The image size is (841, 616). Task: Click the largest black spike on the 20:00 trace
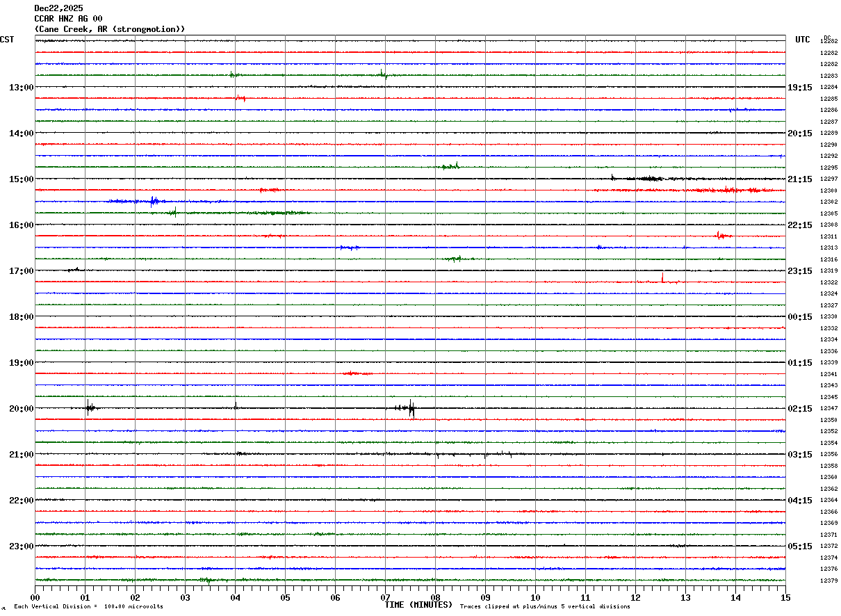tap(411, 408)
